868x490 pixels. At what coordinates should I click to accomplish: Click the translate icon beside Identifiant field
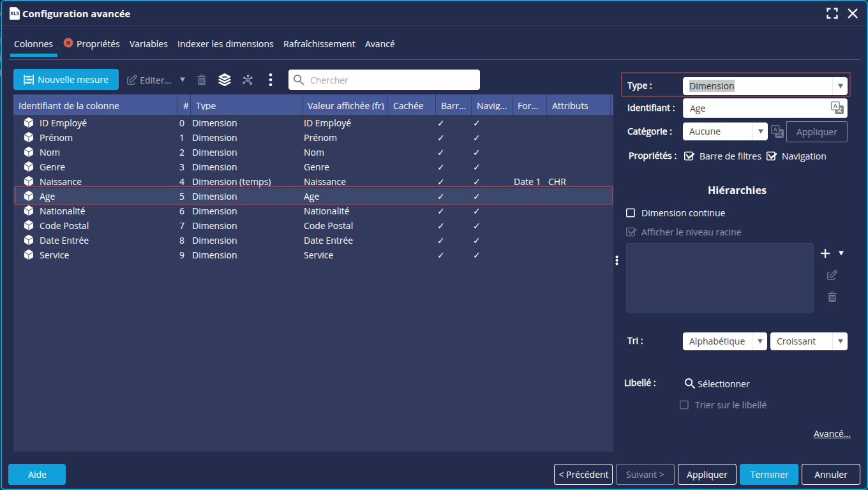(837, 108)
